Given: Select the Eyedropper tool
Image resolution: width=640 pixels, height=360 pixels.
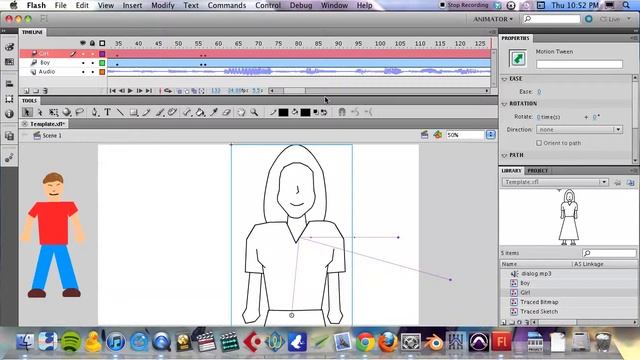Looking at the screenshot, I should [x=214, y=112].
